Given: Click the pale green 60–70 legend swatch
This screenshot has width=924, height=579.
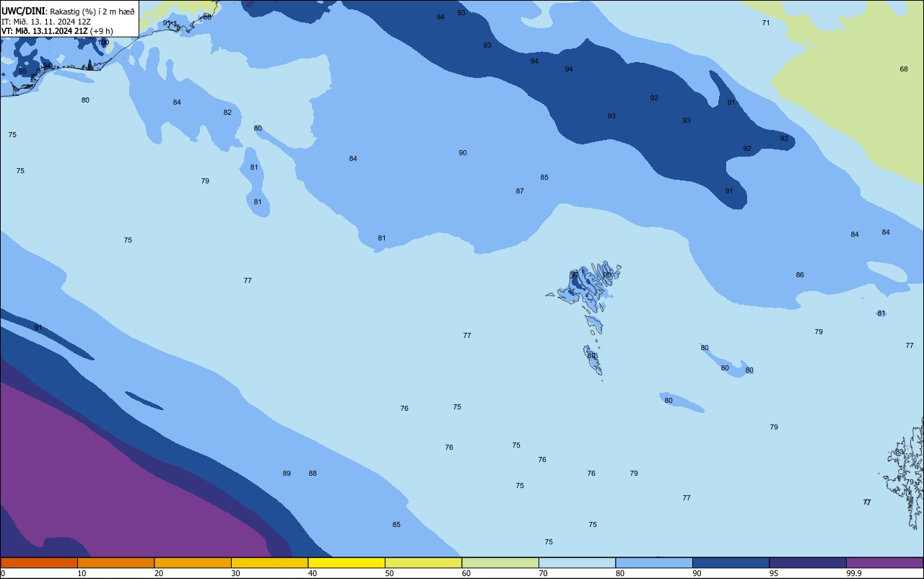Looking at the screenshot, I should click(x=500, y=562).
